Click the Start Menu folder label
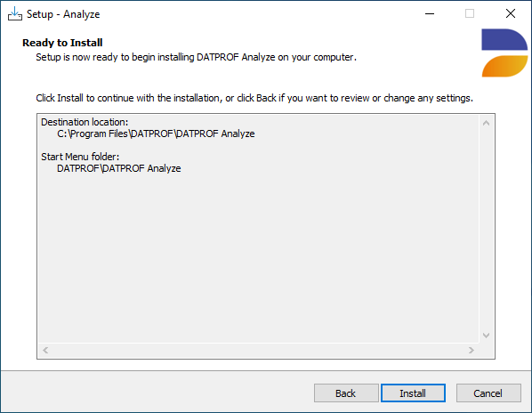 coord(80,157)
